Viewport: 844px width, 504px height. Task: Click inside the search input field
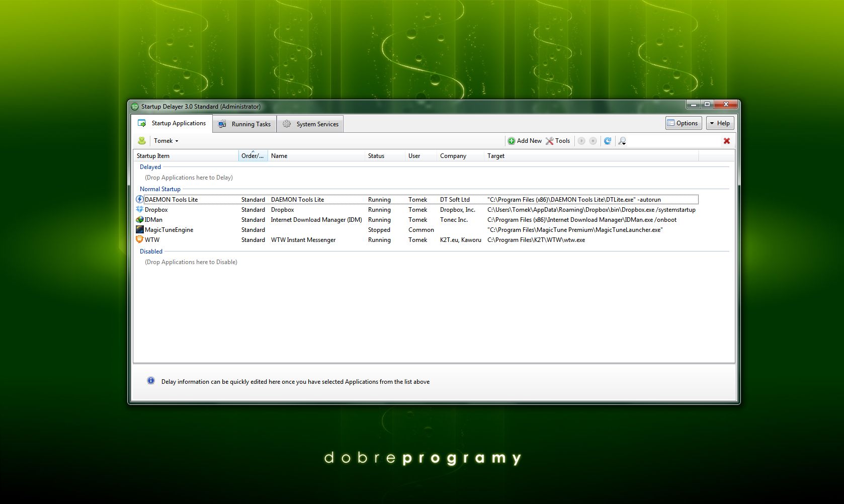(674, 141)
